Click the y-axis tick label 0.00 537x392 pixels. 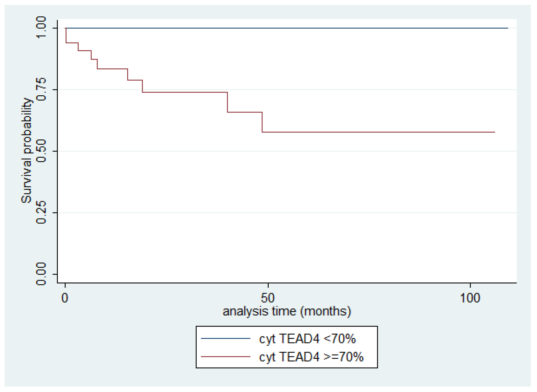tap(41, 274)
